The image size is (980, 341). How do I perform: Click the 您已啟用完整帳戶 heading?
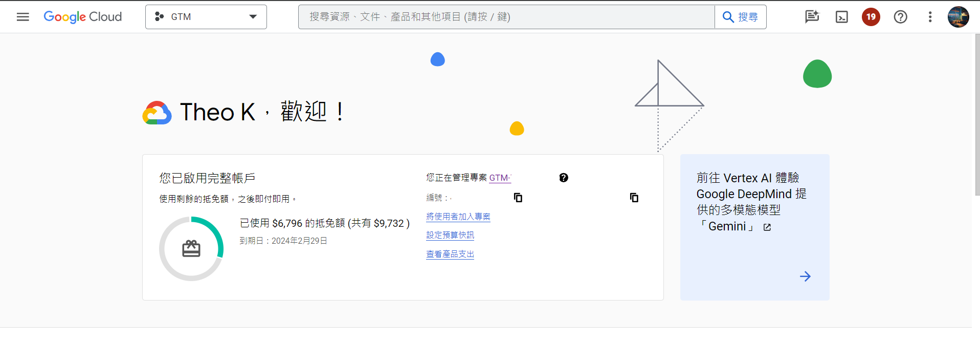tap(207, 178)
